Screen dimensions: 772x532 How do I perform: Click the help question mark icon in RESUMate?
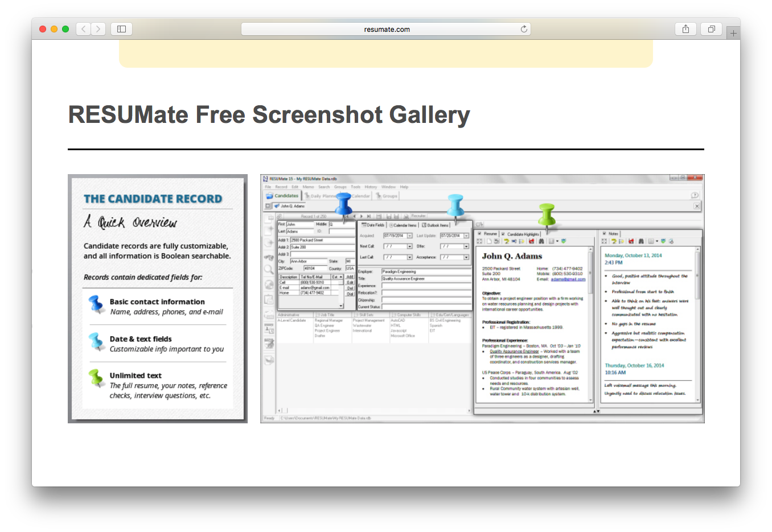(695, 195)
